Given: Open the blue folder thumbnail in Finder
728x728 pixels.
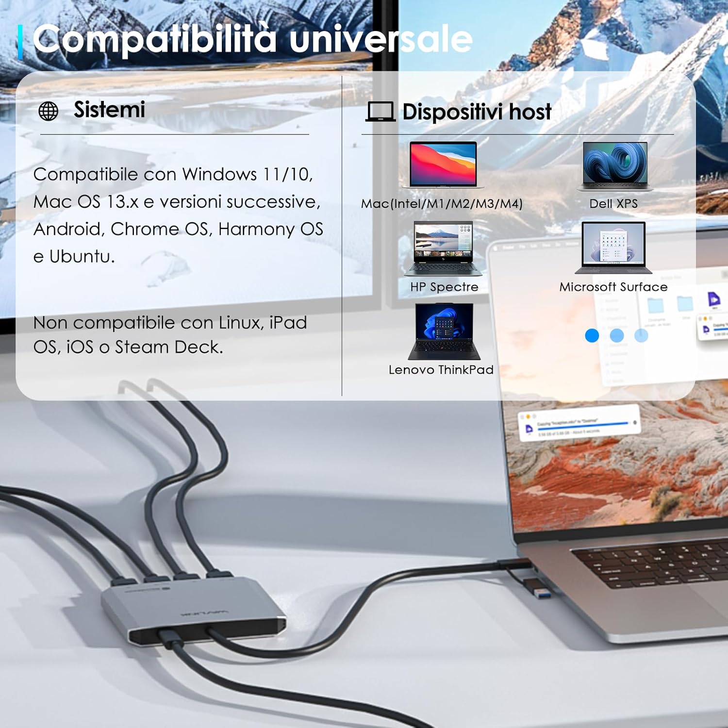Looking at the screenshot, I should pyautogui.click(x=655, y=305).
